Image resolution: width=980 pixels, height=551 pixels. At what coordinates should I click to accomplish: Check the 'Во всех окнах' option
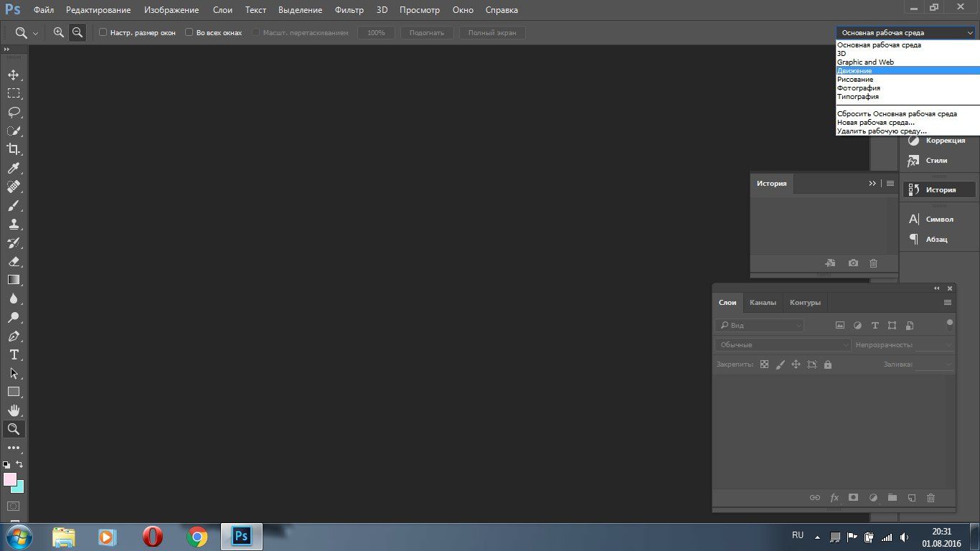point(189,32)
